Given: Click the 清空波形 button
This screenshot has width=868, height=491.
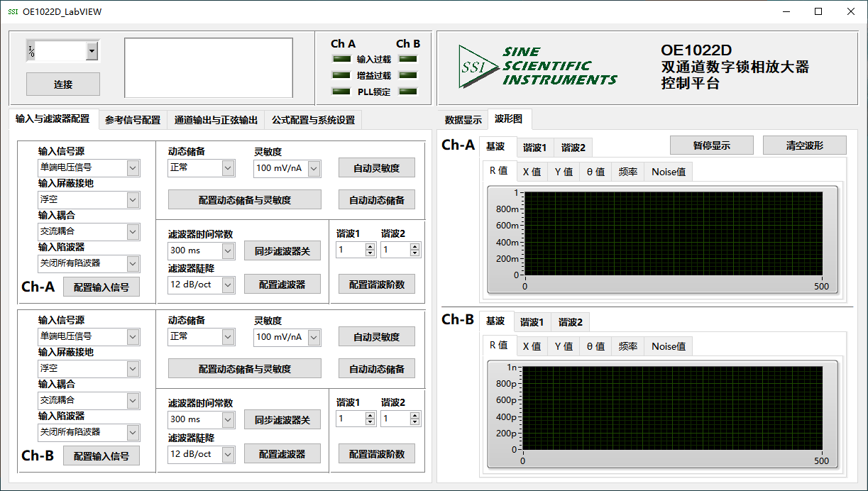Looking at the screenshot, I should (805, 145).
